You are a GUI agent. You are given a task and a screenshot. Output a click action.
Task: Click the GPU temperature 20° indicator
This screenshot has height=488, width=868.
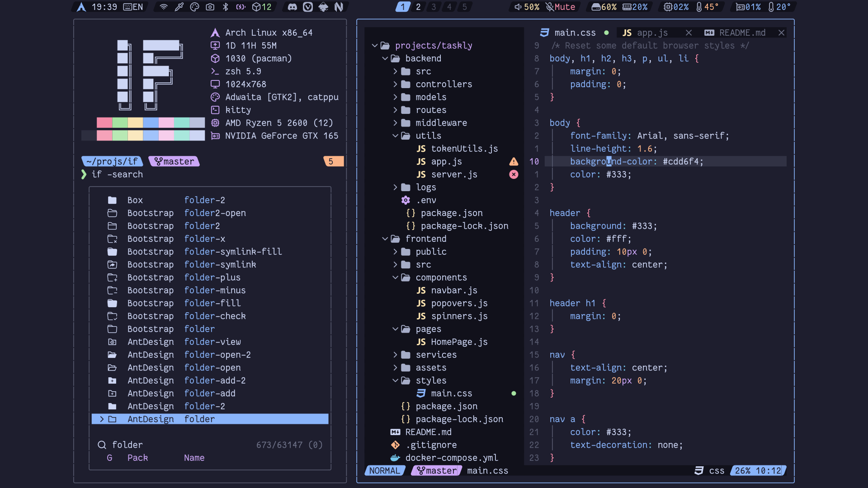[x=779, y=7]
